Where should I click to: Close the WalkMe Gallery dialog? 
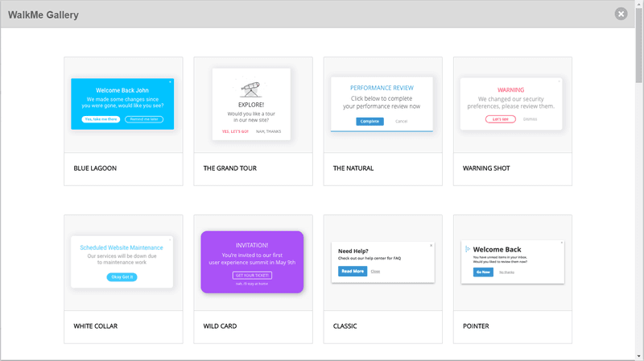pyautogui.click(x=621, y=14)
